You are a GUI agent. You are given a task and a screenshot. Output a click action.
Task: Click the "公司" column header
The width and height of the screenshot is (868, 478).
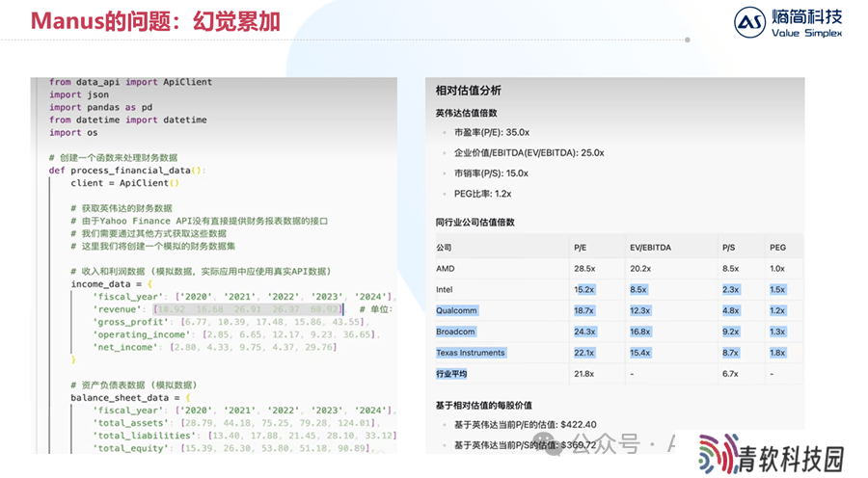[444, 248]
